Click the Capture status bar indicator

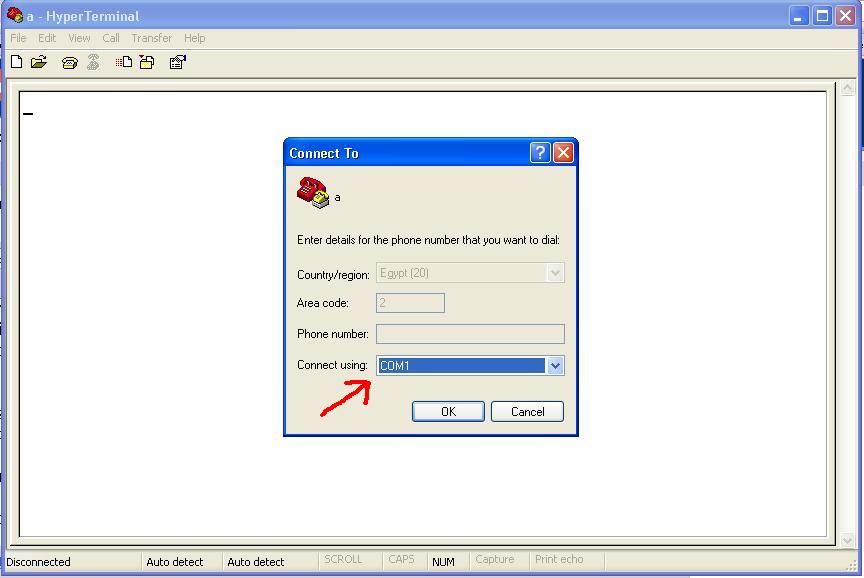tap(494, 559)
